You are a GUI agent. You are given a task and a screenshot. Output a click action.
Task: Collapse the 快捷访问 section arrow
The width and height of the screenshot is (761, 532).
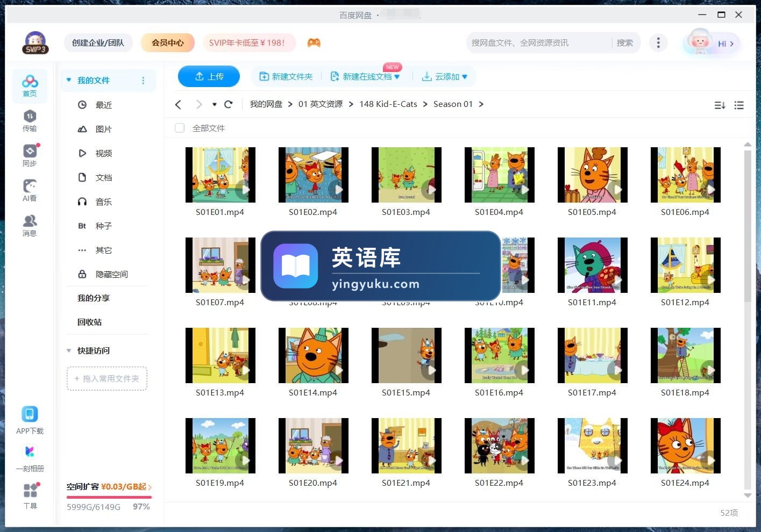point(69,350)
